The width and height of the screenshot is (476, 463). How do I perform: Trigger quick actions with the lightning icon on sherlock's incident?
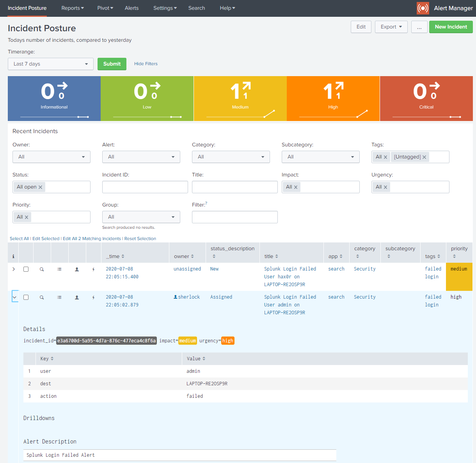click(x=94, y=297)
